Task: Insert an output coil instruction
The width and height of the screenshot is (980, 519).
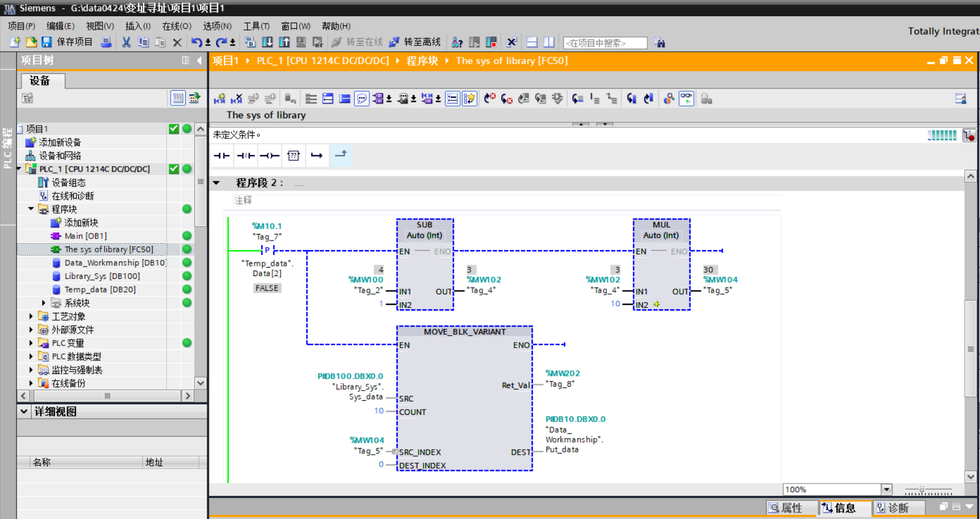Action: [269, 156]
